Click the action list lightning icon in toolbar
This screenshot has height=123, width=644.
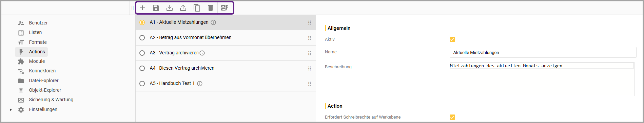[x=225, y=8]
